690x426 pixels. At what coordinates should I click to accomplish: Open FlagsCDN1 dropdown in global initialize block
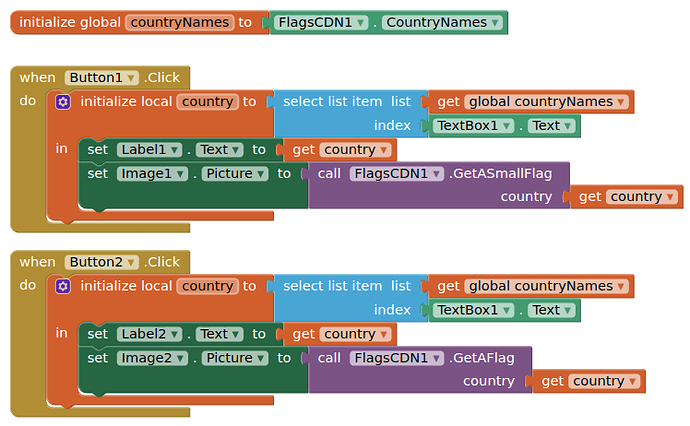click(x=320, y=22)
